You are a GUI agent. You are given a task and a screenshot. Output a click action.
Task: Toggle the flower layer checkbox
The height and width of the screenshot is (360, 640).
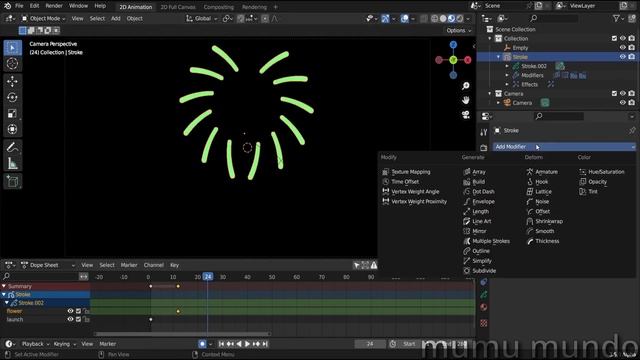pos(78,311)
